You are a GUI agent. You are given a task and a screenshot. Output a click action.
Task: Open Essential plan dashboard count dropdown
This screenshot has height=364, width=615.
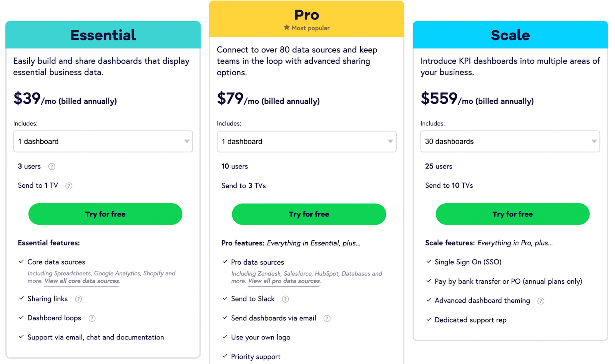pyautogui.click(x=103, y=141)
